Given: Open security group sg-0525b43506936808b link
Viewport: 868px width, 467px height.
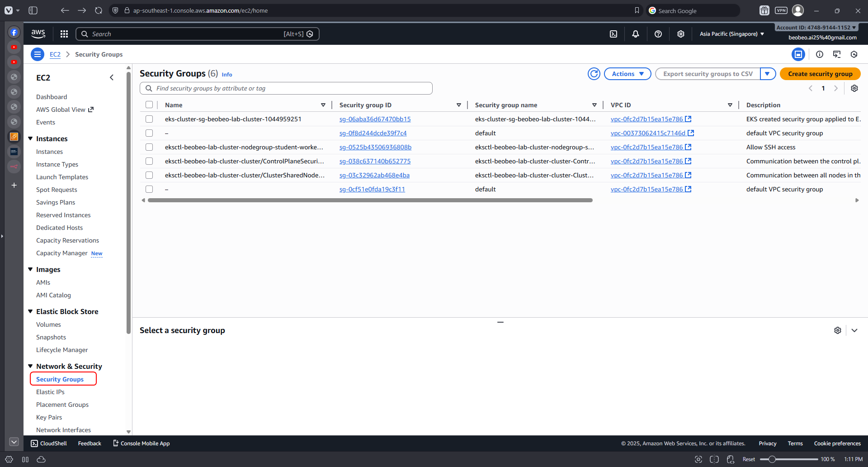Looking at the screenshot, I should click(x=375, y=147).
